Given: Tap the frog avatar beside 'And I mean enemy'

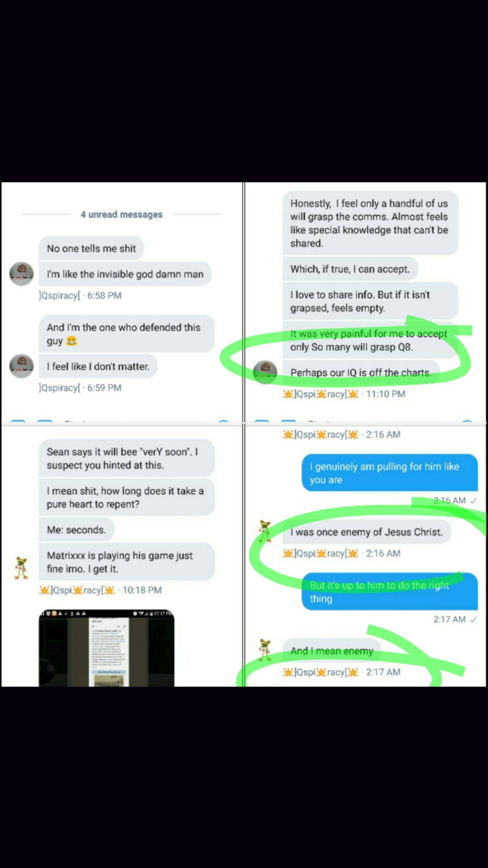Looking at the screenshot, I should coord(265,650).
